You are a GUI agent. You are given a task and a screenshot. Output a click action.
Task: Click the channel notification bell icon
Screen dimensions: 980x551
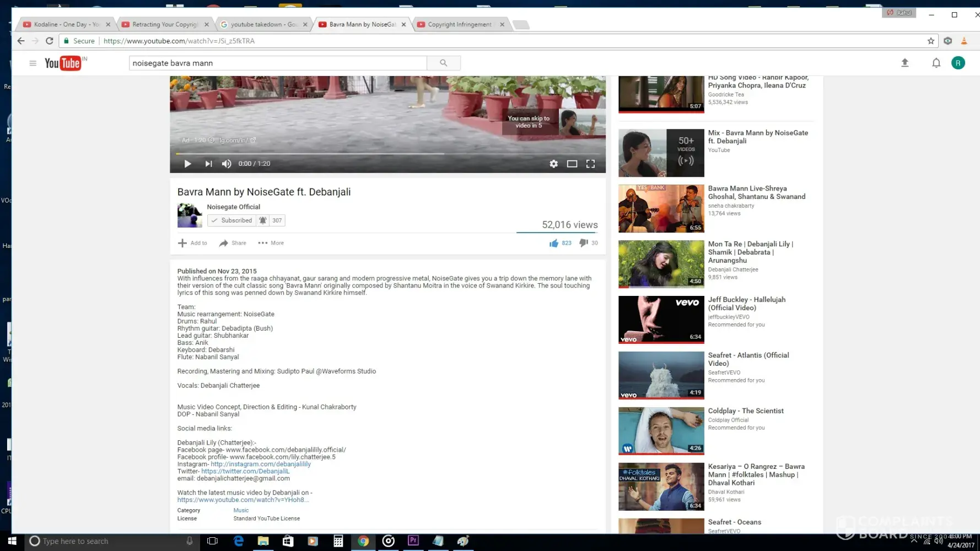pos(263,220)
